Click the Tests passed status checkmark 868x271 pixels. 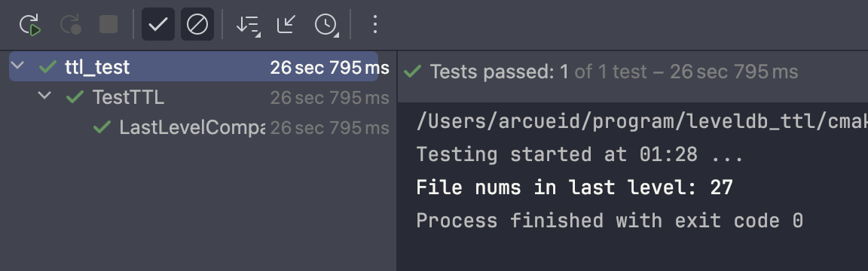point(413,72)
